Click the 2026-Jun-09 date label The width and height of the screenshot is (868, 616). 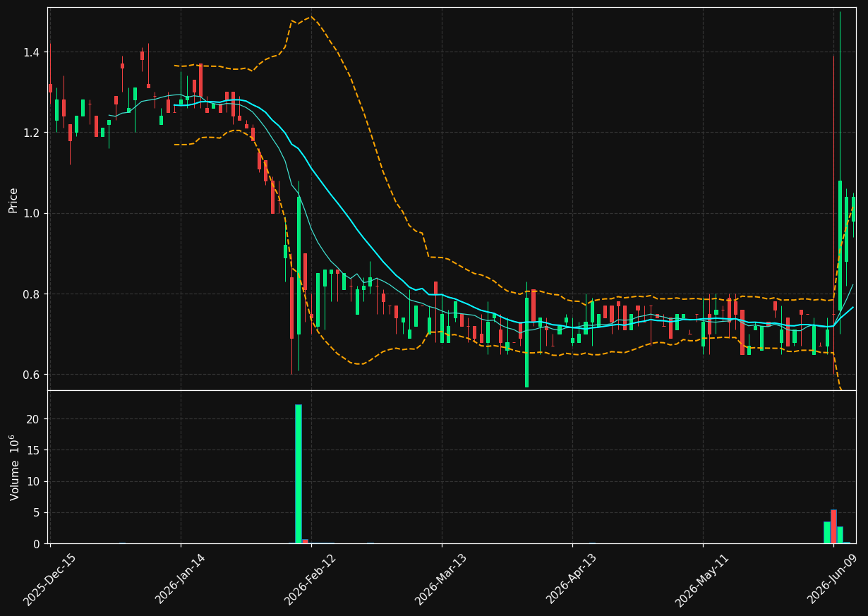(x=833, y=579)
